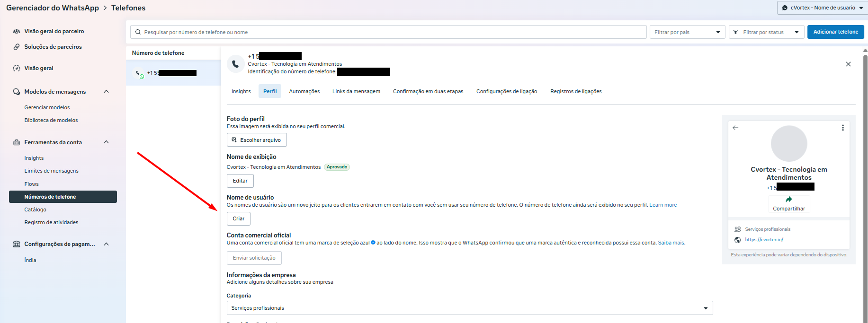Click the search magnifier icon
The width and height of the screenshot is (868, 323).
click(x=138, y=32)
